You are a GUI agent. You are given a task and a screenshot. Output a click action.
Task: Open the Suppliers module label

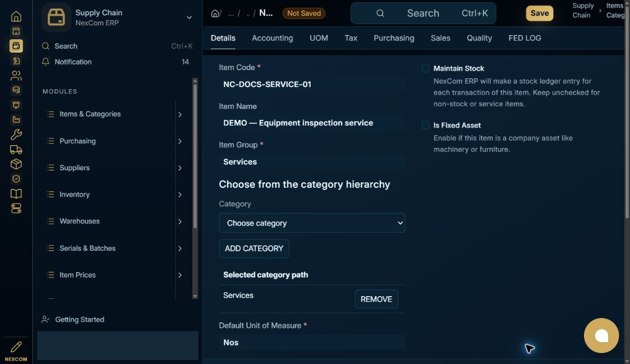pos(75,167)
